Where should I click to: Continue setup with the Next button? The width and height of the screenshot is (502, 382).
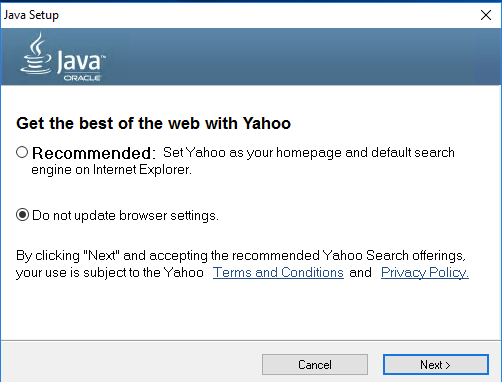point(436,364)
